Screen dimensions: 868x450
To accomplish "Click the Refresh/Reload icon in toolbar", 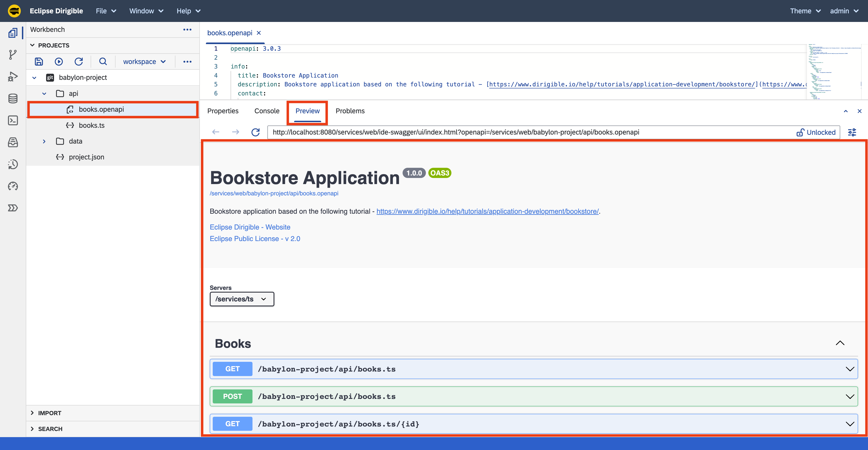I will tap(79, 61).
